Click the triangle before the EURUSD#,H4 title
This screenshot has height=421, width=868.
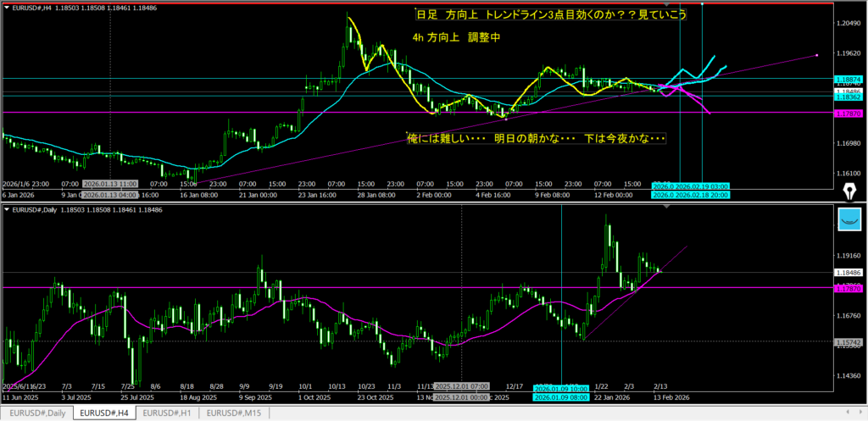7,8
